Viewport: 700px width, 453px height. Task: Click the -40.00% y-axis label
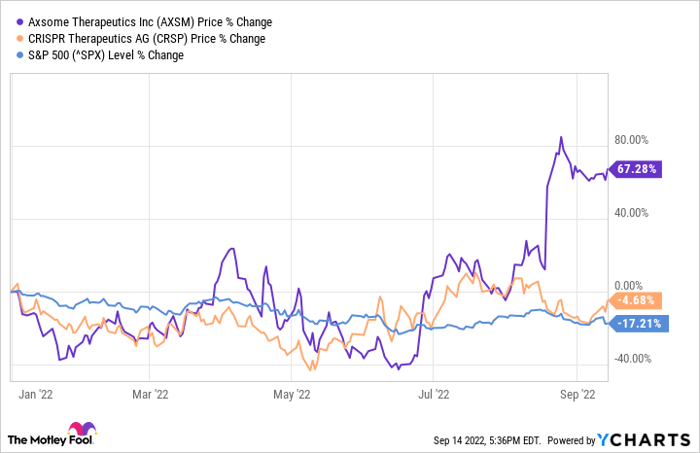coord(631,359)
